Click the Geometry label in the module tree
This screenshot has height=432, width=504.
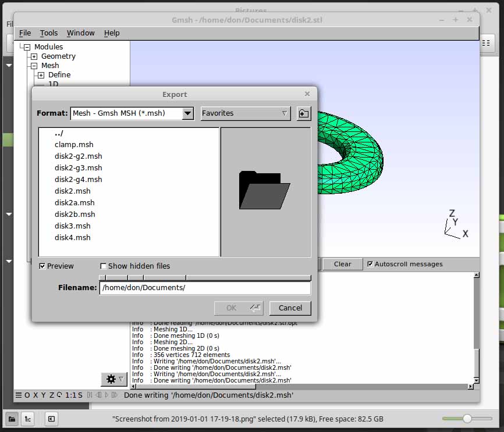pyautogui.click(x=59, y=56)
